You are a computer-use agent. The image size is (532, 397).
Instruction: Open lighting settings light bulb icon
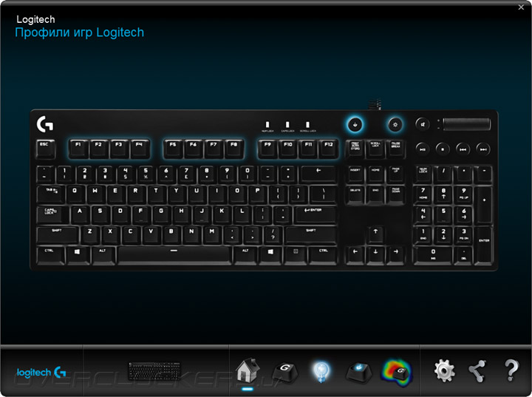tap(321, 372)
